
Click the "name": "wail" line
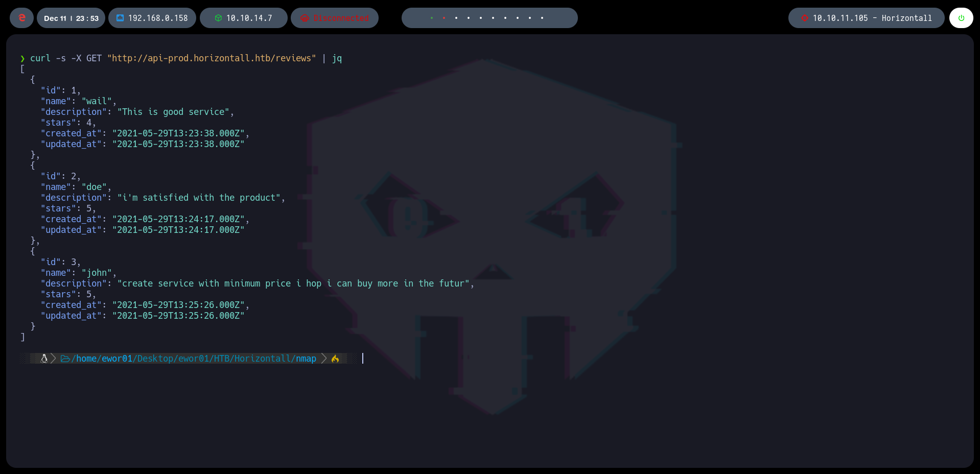pyautogui.click(x=79, y=101)
